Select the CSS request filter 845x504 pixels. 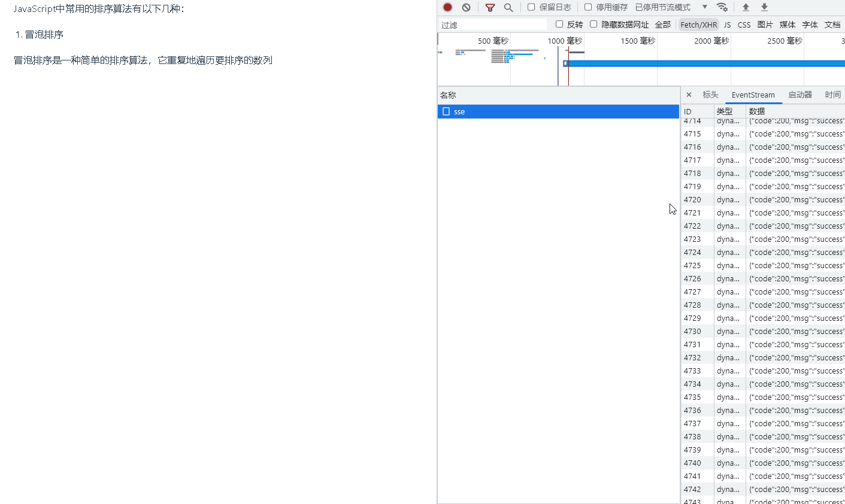(744, 25)
